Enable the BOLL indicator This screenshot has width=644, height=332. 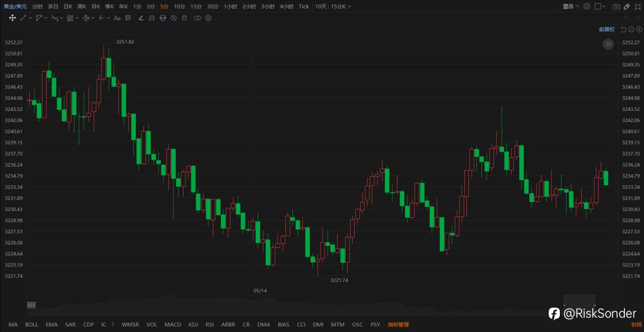pyautogui.click(x=32, y=324)
